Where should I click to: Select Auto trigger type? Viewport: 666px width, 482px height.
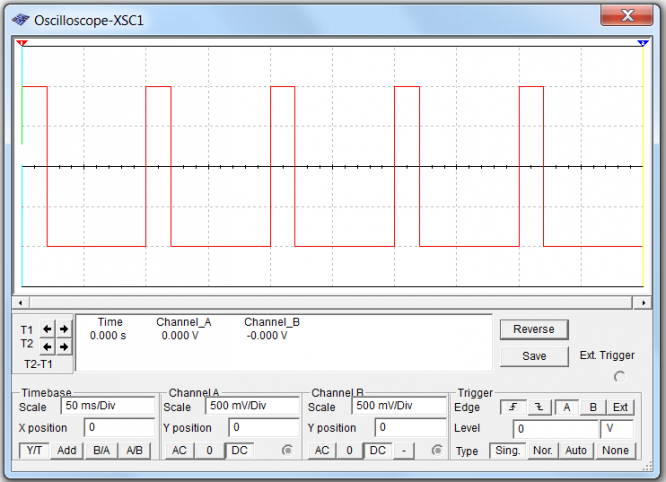(576, 450)
